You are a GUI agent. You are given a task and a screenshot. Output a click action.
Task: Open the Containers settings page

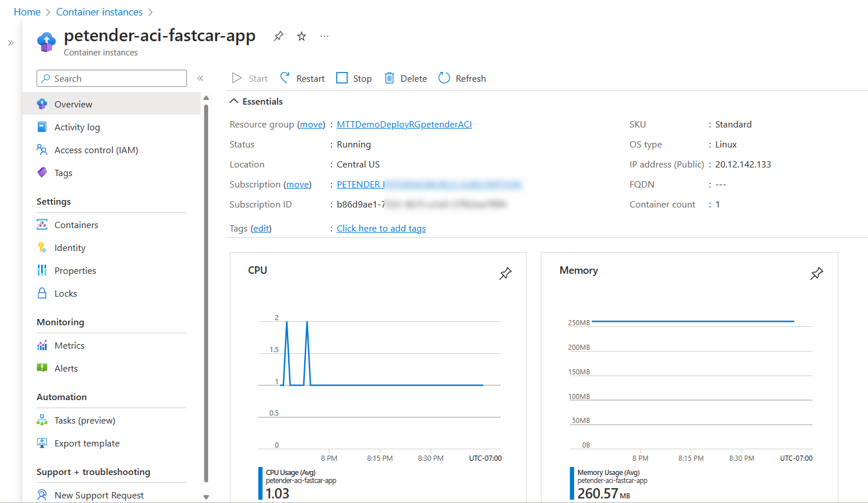pyautogui.click(x=75, y=224)
